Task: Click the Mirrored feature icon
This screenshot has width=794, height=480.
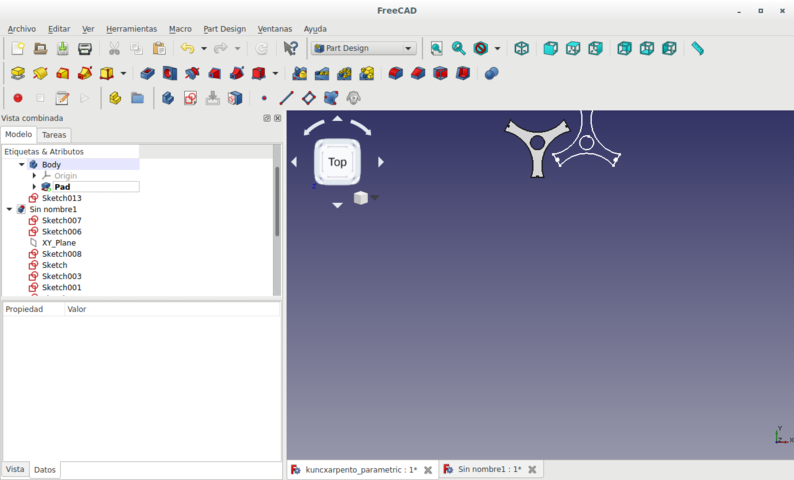Action: 299,73
